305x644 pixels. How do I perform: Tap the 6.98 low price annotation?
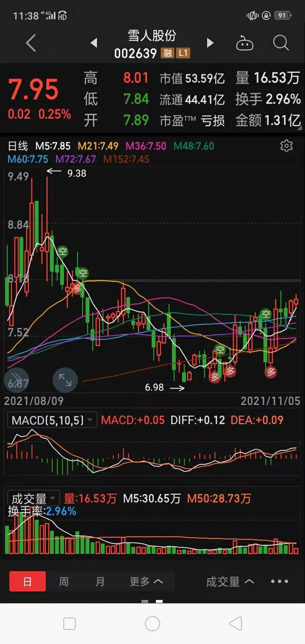(154, 388)
